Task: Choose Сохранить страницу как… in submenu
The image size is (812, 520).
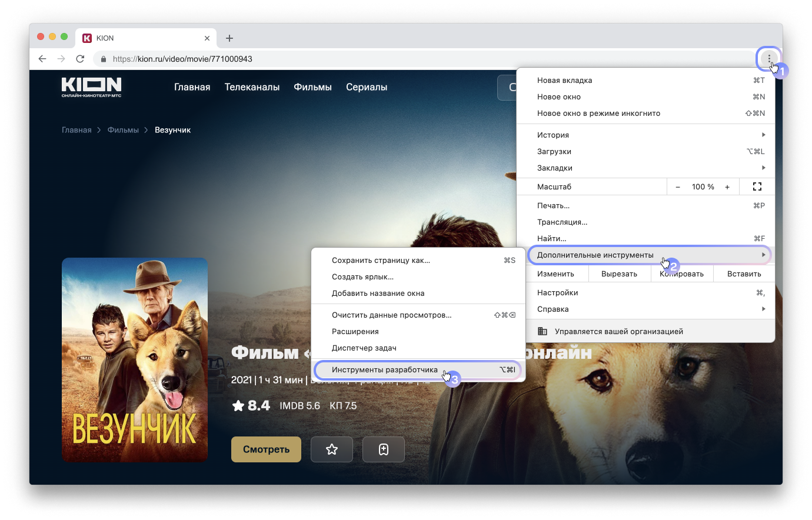Action: pyautogui.click(x=418, y=260)
